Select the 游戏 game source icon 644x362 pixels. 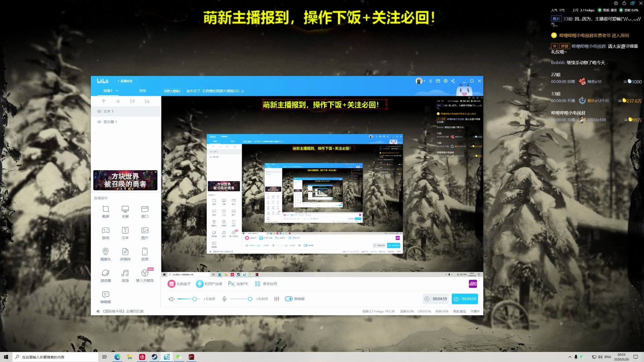tap(106, 233)
